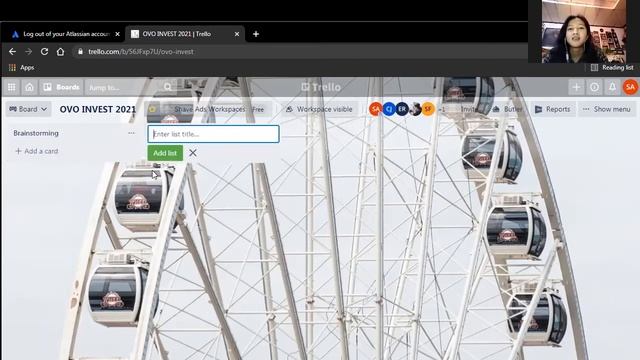Open the Reading list
Image resolution: width=640 pixels, height=360 pixels.
(x=612, y=68)
